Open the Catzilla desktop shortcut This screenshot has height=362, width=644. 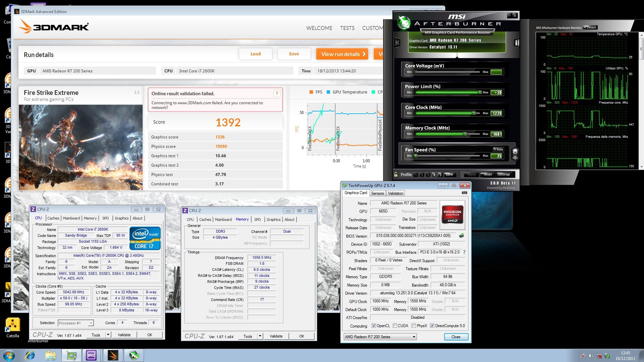[x=13, y=328]
